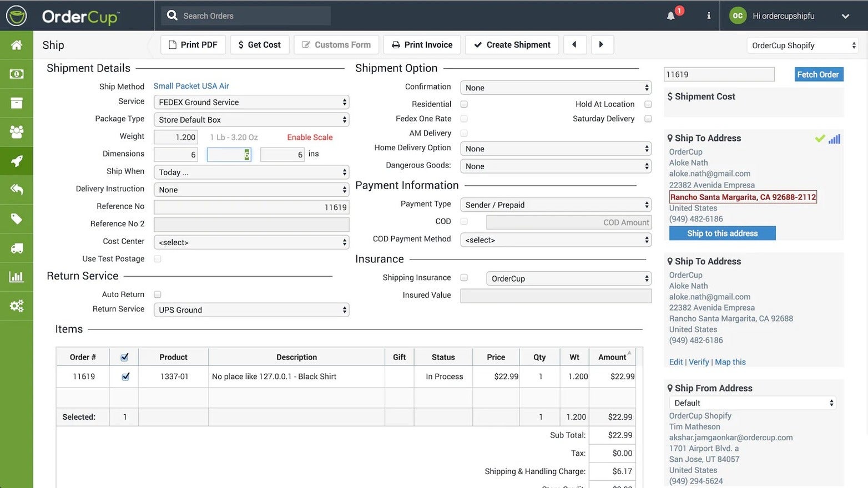Click the delivery truck icon in sidebar
The image size is (868, 488).
pyautogui.click(x=17, y=248)
